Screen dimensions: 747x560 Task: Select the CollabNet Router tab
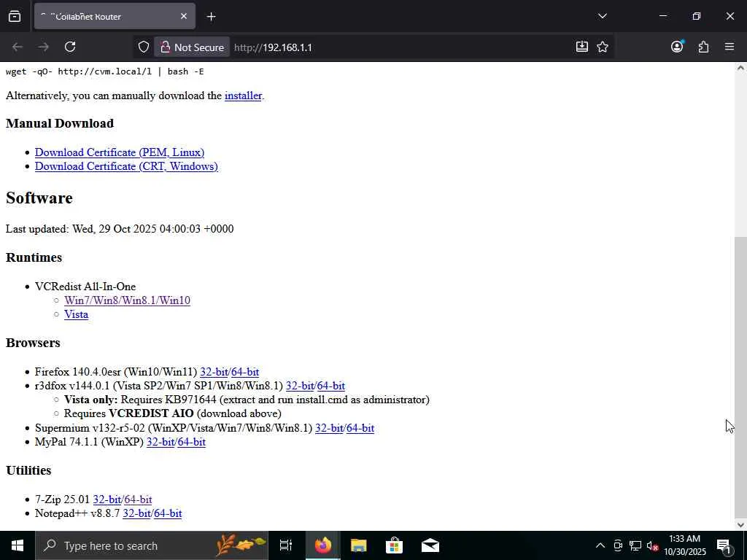coord(115,17)
